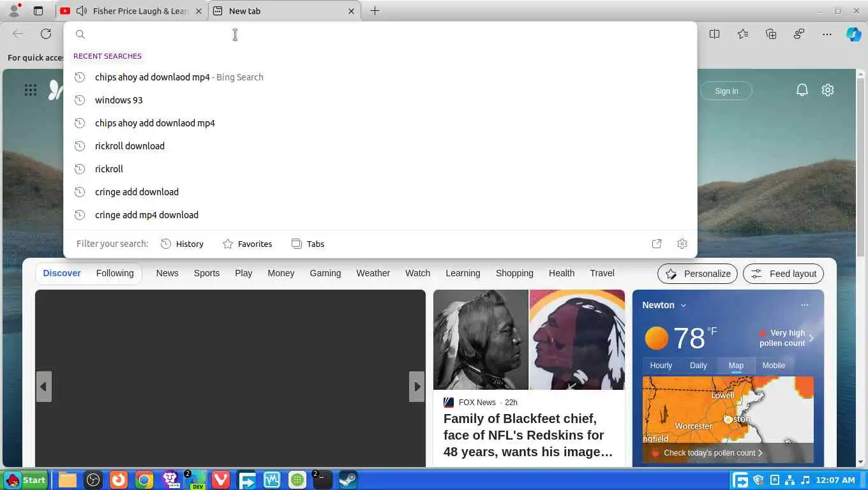This screenshot has height=490, width=868.
Task: Focus the address bar search field
Action: tap(380, 34)
